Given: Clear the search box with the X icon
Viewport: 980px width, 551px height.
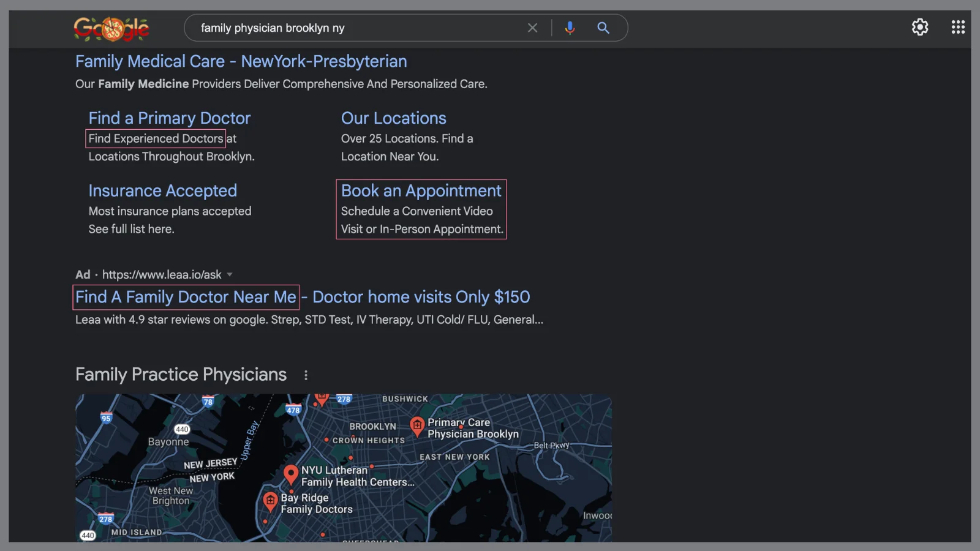Looking at the screenshot, I should pos(532,28).
